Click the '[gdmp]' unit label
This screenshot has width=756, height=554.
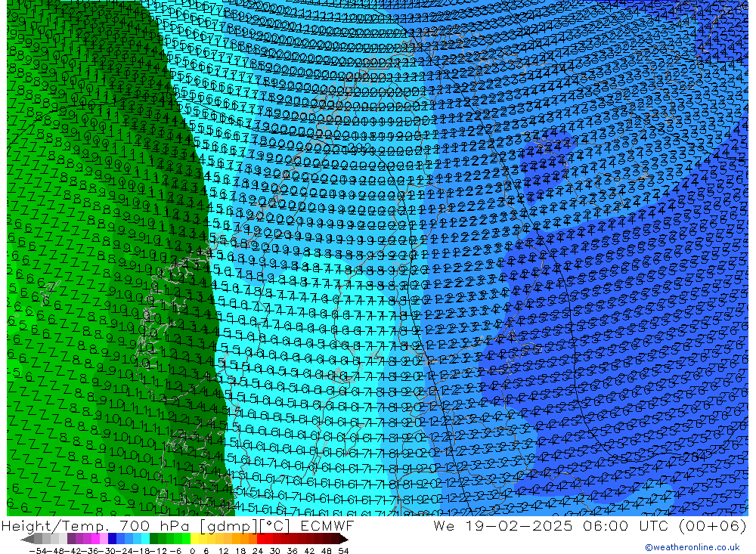click(x=230, y=525)
